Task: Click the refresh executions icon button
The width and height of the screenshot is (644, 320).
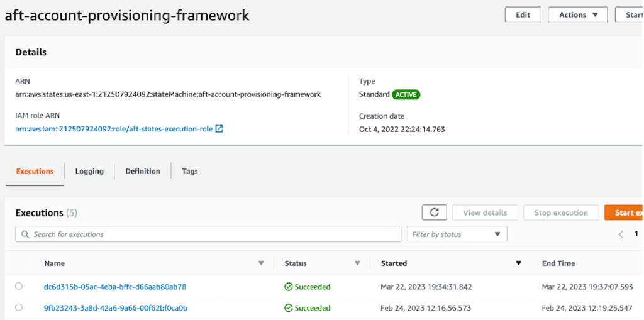Action: (x=435, y=212)
